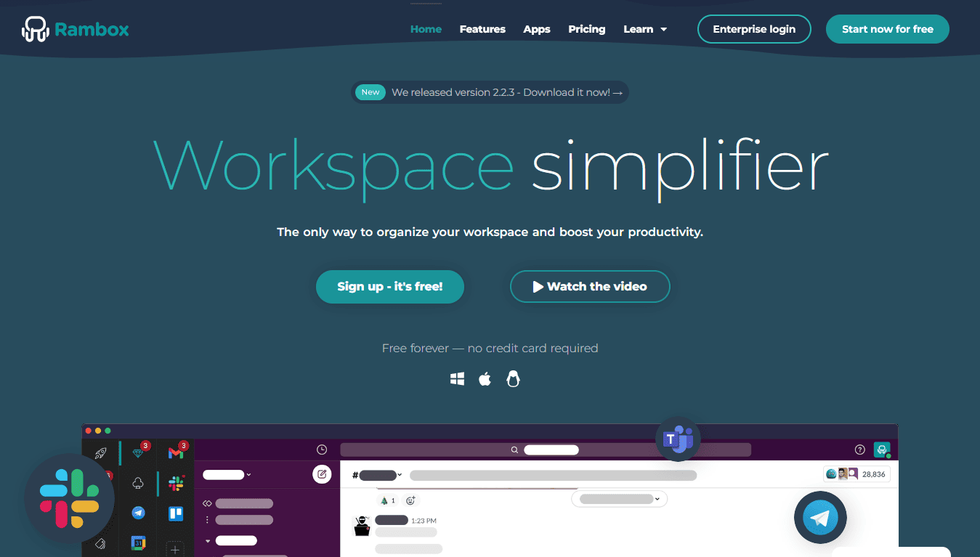This screenshot has width=980, height=557.
Task: Open the diamond app with 3 notifications
Action: click(x=138, y=453)
